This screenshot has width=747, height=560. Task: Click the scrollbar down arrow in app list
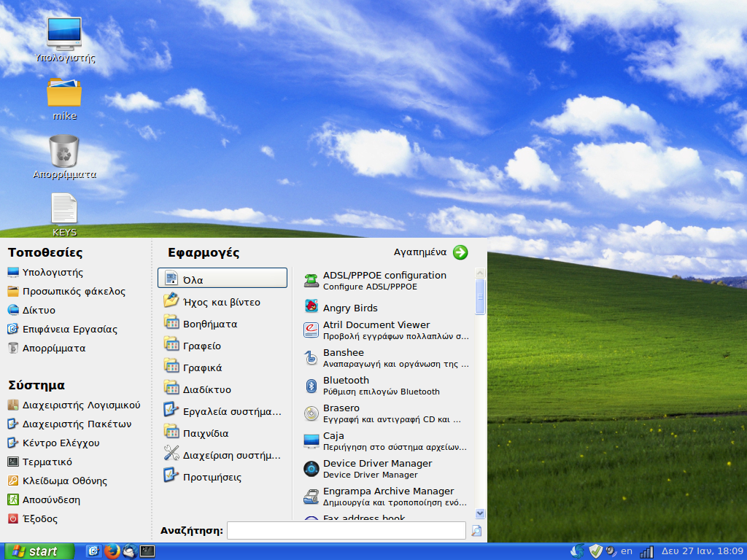[480, 513]
